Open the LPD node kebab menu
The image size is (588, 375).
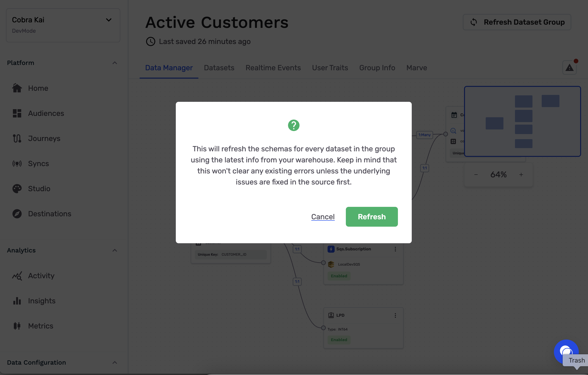click(x=396, y=315)
